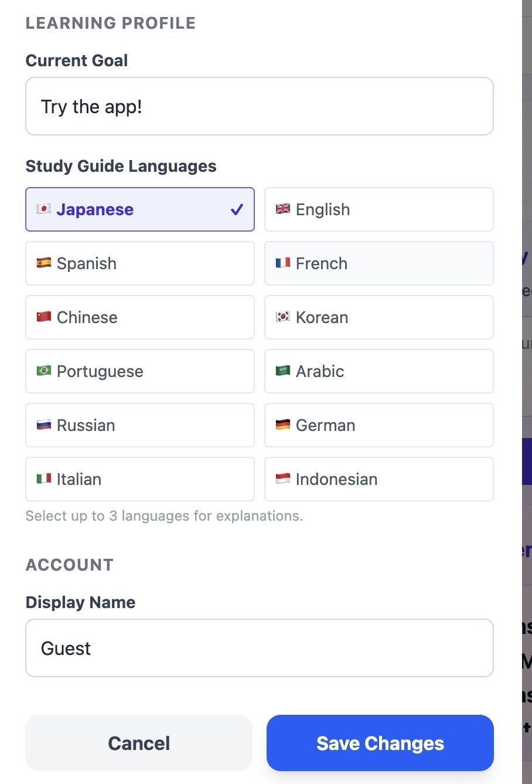
Task: Toggle the Indonesian language option
Action: 378,479
